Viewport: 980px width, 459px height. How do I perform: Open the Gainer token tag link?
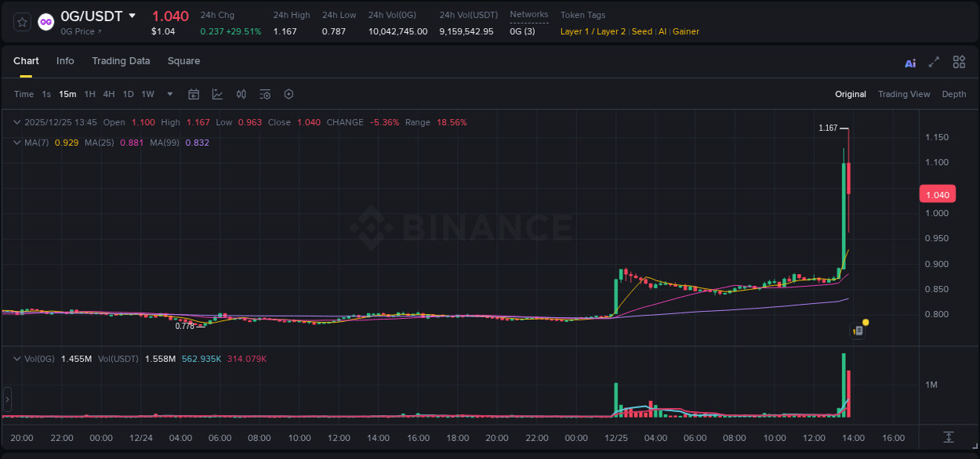click(x=686, y=31)
